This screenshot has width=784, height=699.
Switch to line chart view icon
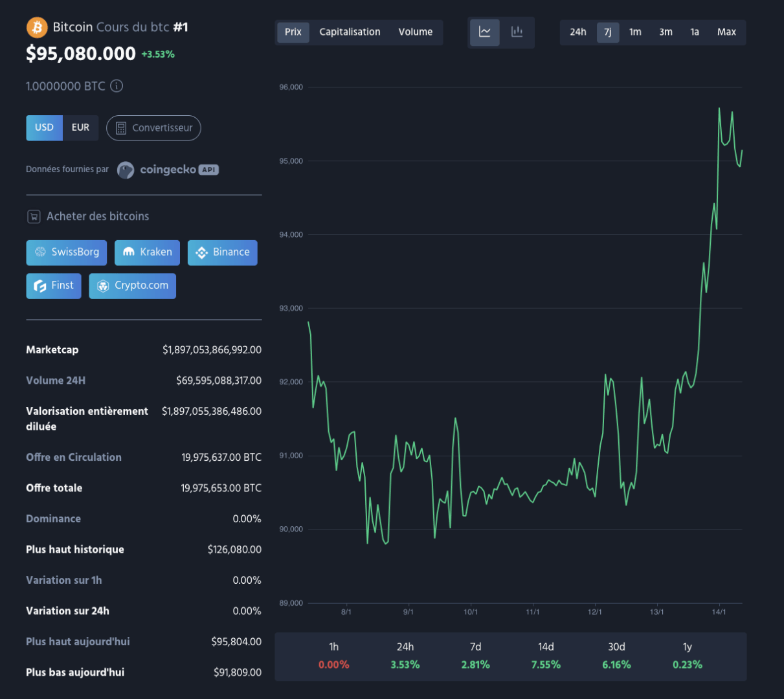484,32
